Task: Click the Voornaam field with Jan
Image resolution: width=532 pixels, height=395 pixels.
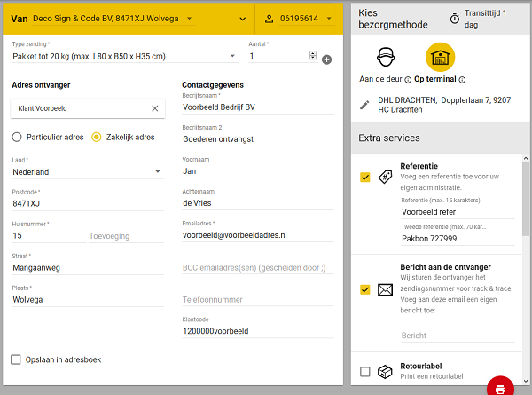Action: tap(258, 171)
